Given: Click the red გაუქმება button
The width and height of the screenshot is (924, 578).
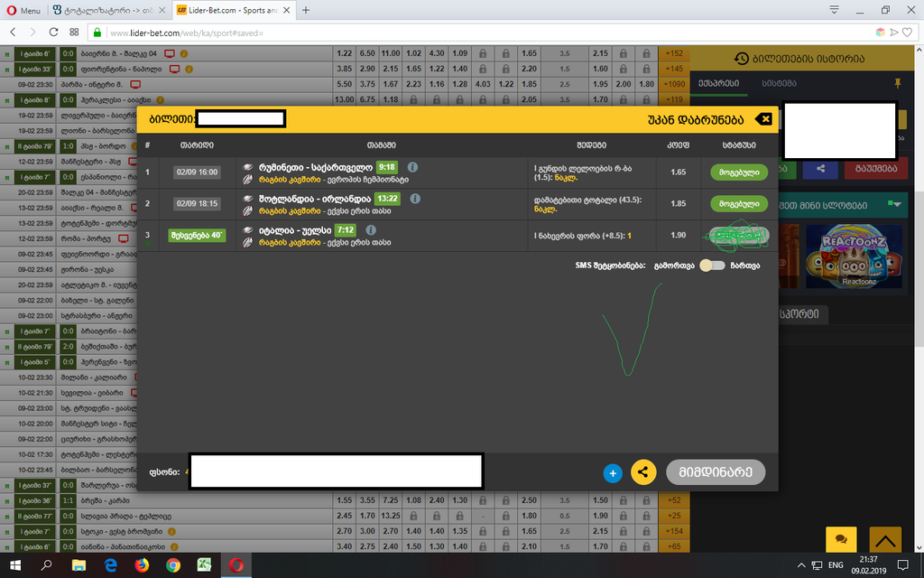Looking at the screenshot, I should (x=875, y=169).
